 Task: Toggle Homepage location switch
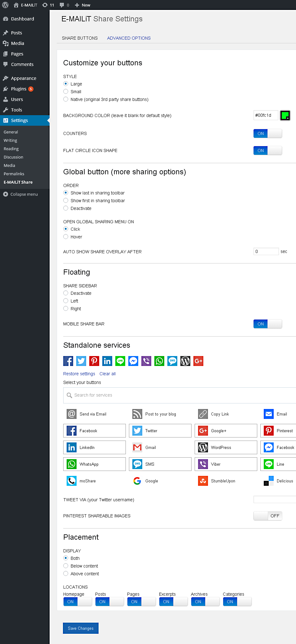tap(77, 602)
